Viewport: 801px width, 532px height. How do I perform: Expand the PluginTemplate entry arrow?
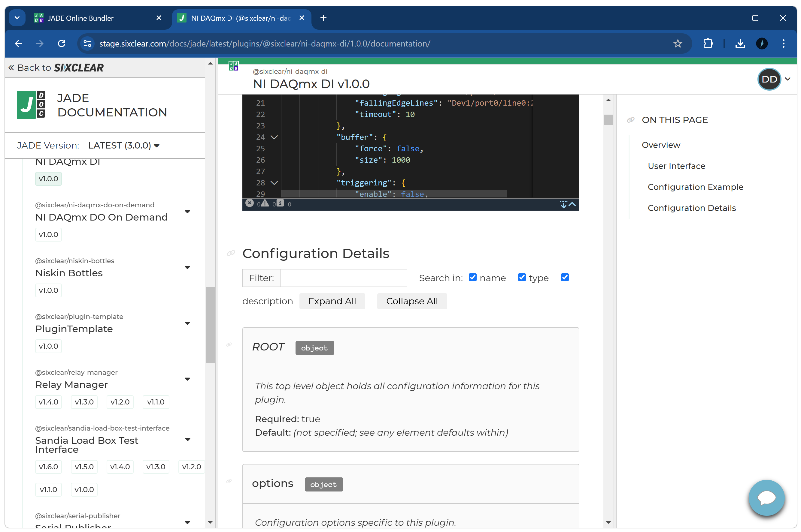(187, 323)
